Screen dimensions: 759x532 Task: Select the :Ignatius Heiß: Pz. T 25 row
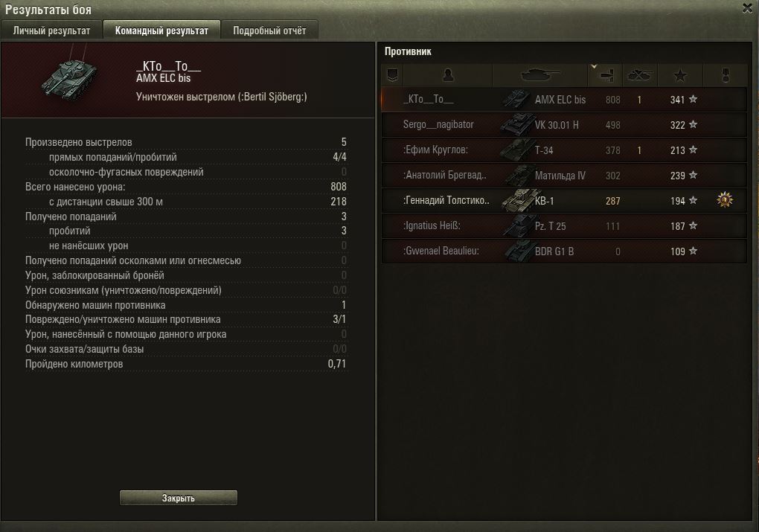click(x=564, y=226)
